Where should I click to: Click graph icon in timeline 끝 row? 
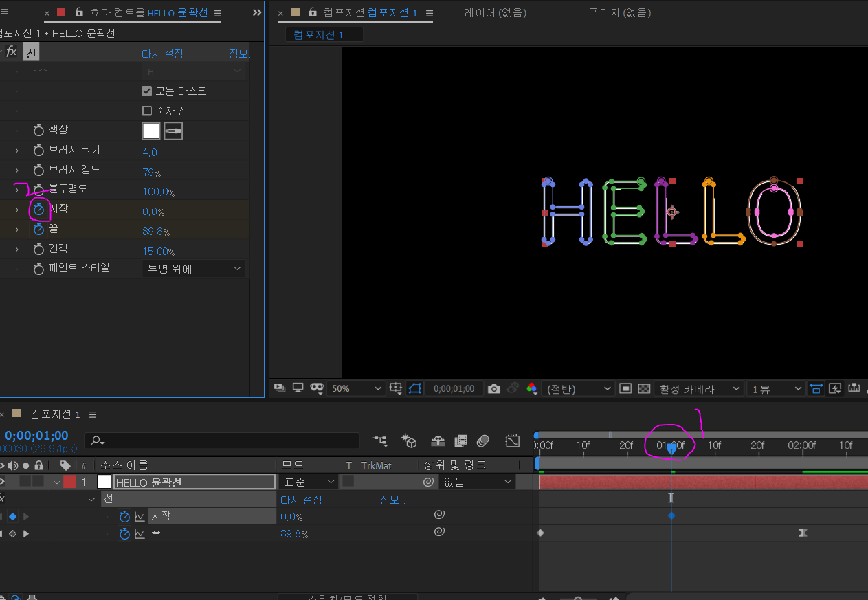(140, 533)
